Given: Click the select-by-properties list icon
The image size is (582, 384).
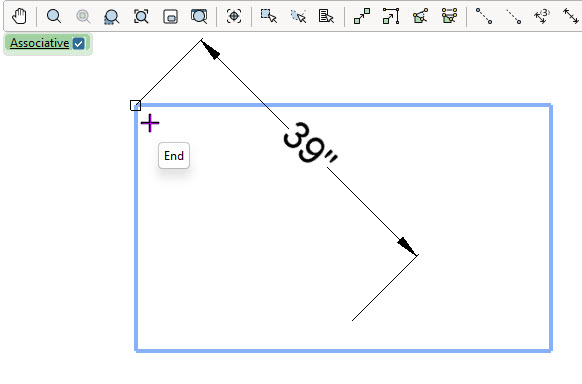Looking at the screenshot, I should pyautogui.click(x=326, y=16).
